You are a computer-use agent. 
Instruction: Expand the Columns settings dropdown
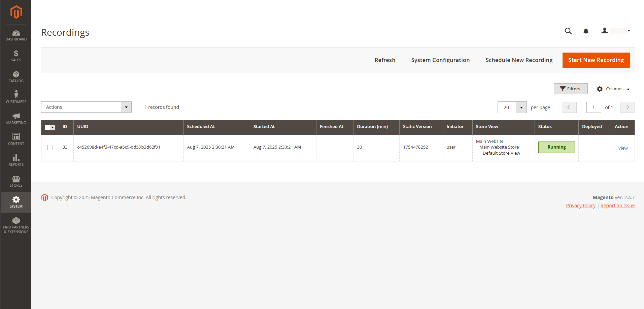[613, 89]
